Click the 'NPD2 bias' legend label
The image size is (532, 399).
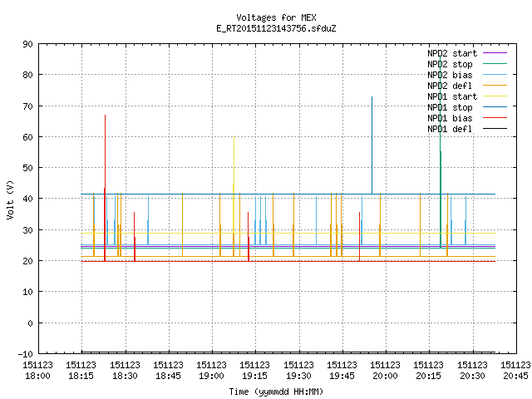pos(450,75)
